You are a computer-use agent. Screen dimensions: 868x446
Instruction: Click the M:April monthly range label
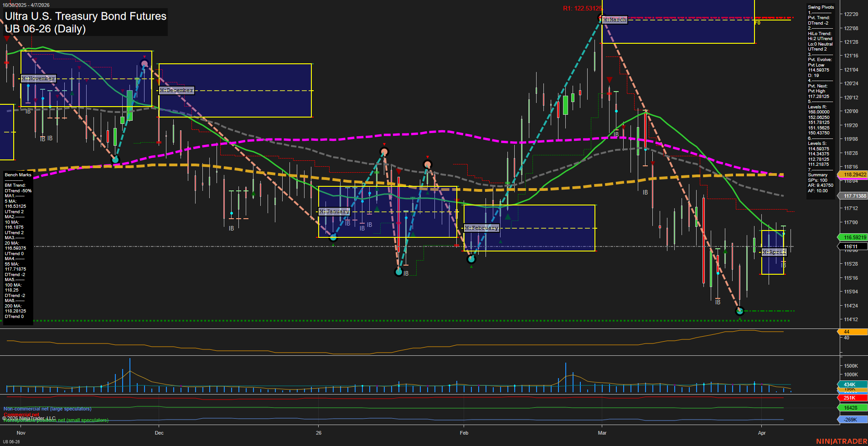(x=774, y=252)
